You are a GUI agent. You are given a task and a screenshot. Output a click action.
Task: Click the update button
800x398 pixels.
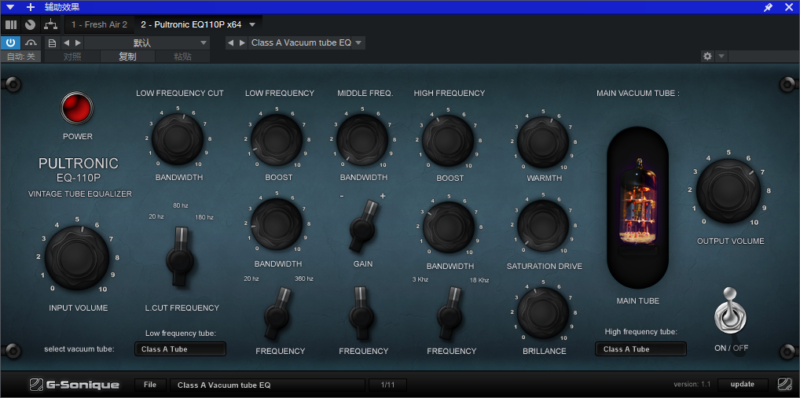(x=743, y=384)
